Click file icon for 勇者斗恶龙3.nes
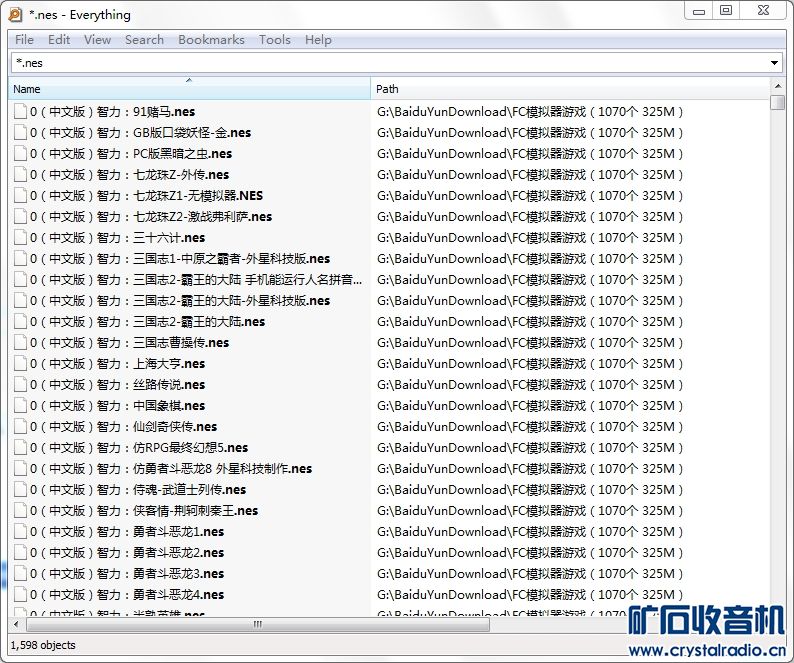This screenshot has width=794, height=663. [x=20, y=574]
